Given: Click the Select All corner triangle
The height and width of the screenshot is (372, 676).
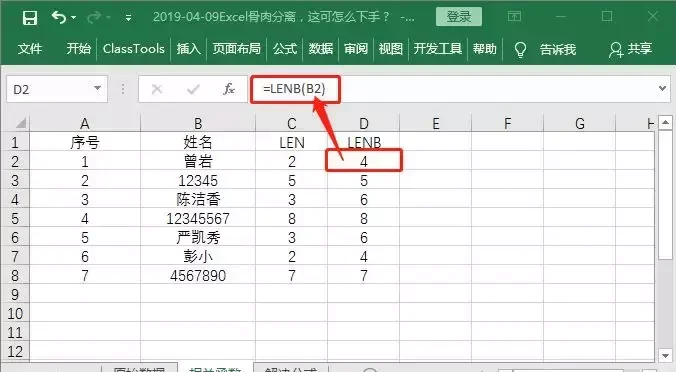Looking at the screenshot, I should tap(21, 124).
